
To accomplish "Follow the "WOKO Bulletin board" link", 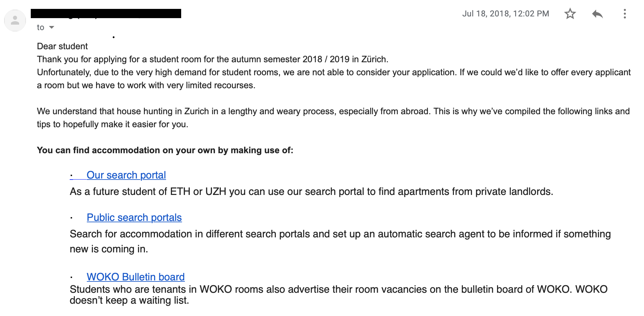I will (136, 277).
